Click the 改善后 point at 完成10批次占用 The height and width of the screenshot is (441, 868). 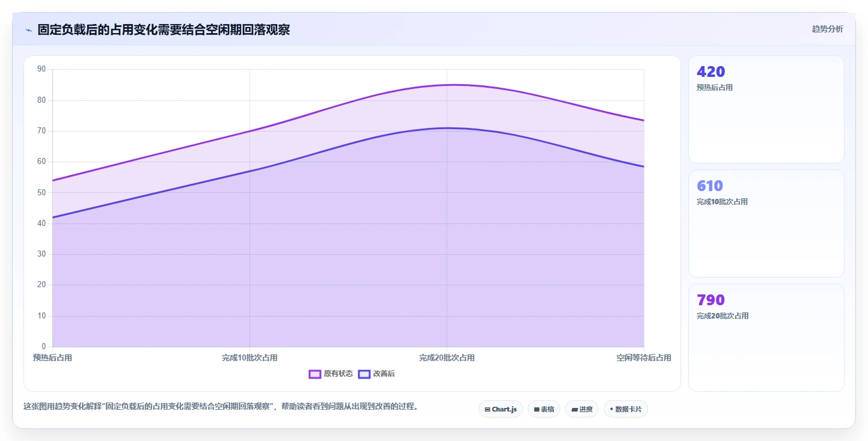click(x=249, y=171)
